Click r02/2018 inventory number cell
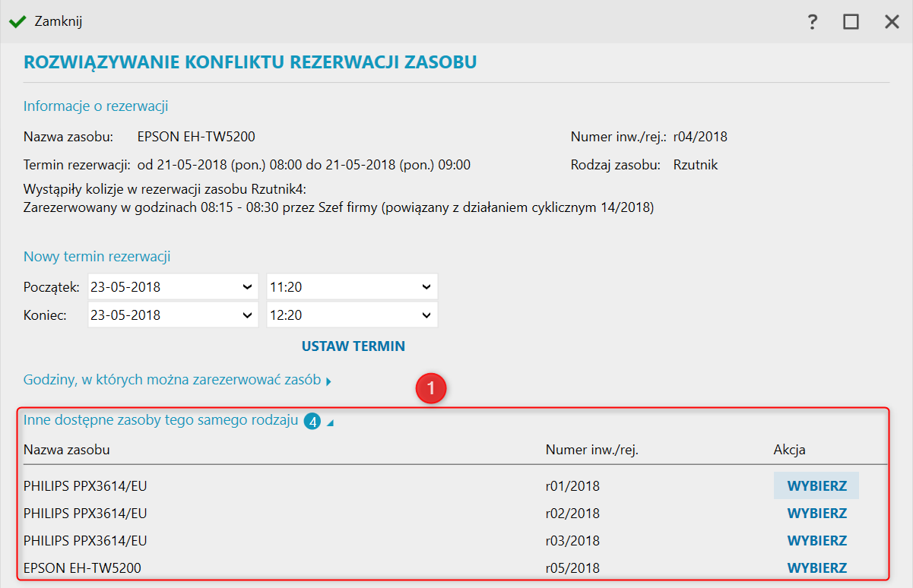Viewport: 913px width, 588px height. (x=572, y=514)
